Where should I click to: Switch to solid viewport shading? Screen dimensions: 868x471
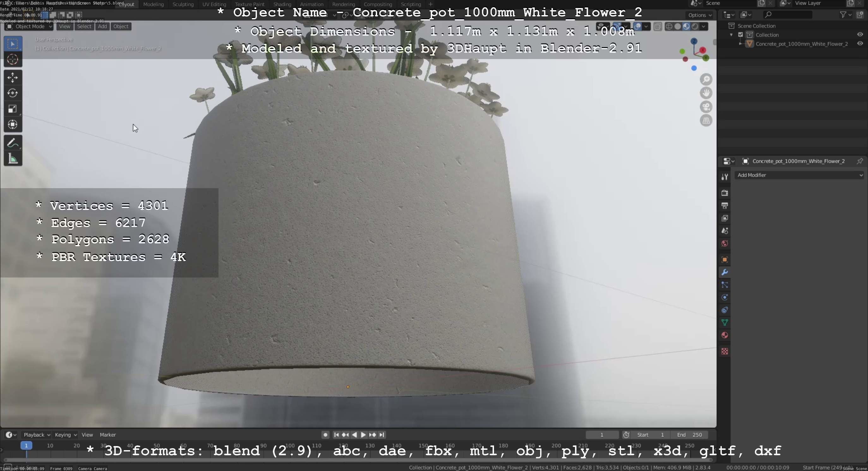click(678, 26)
